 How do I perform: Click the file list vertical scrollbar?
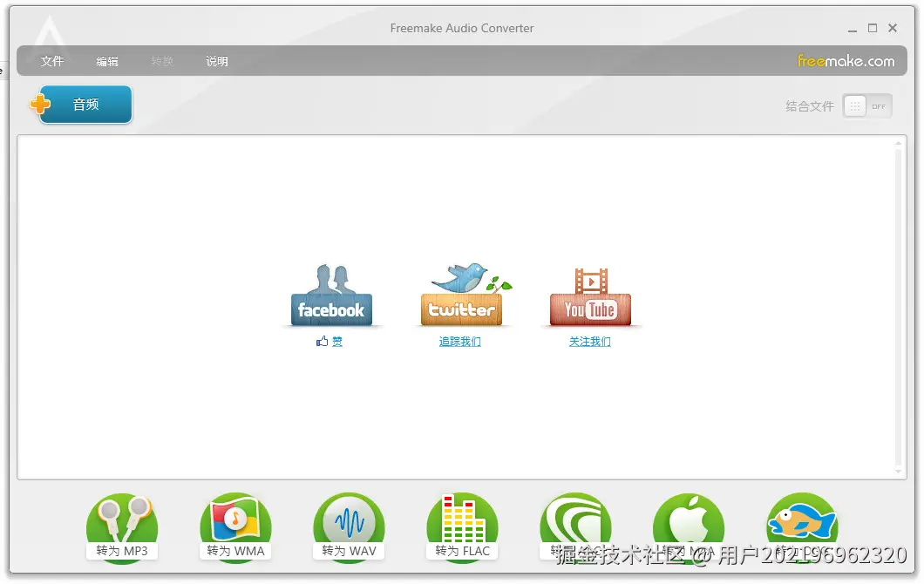(898, 307)
